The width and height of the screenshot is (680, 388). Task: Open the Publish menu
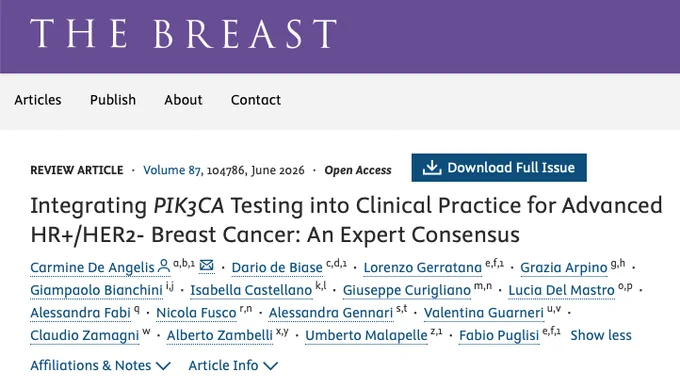click(113, 100)
